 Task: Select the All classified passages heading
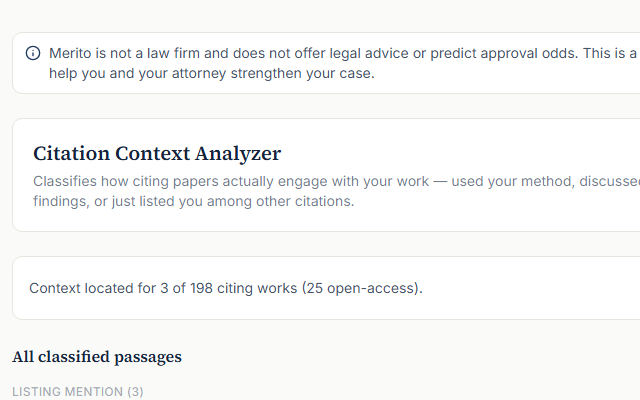click(x=97, y=357)
